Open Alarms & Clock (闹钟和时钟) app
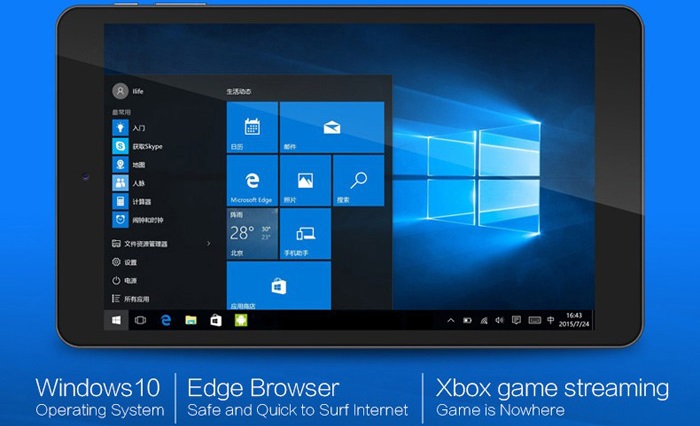The height and width of the screenshot is (426, 700). (x=138, y=220)
